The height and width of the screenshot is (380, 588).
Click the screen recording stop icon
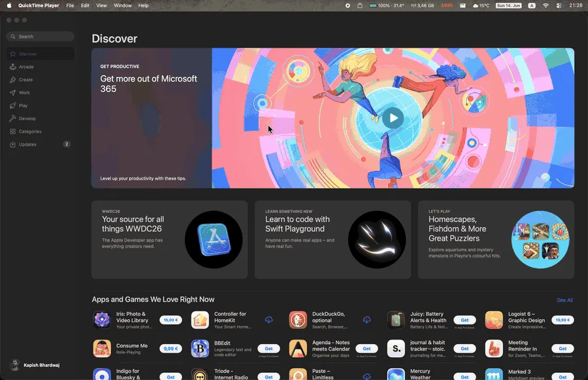click(x=348, y=6)
